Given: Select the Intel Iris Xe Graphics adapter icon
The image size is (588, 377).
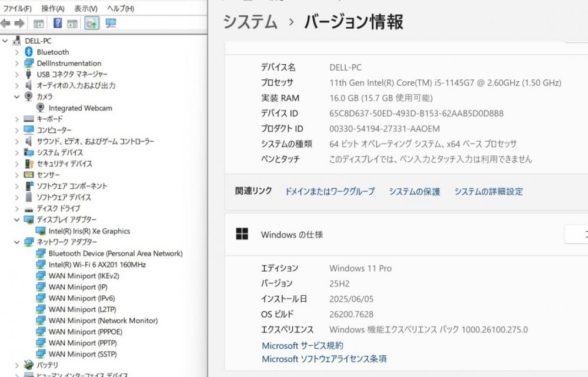Looking at the screenshot, I should pos(41,231).
